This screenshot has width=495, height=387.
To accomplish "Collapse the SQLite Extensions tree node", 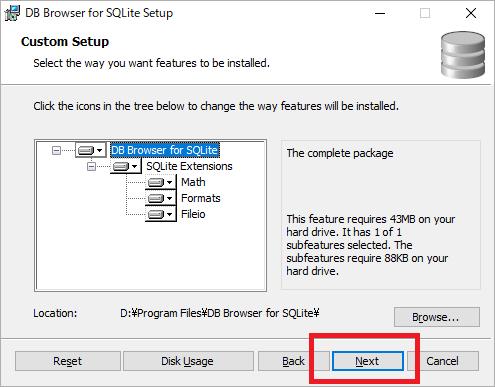I will 91,166.
